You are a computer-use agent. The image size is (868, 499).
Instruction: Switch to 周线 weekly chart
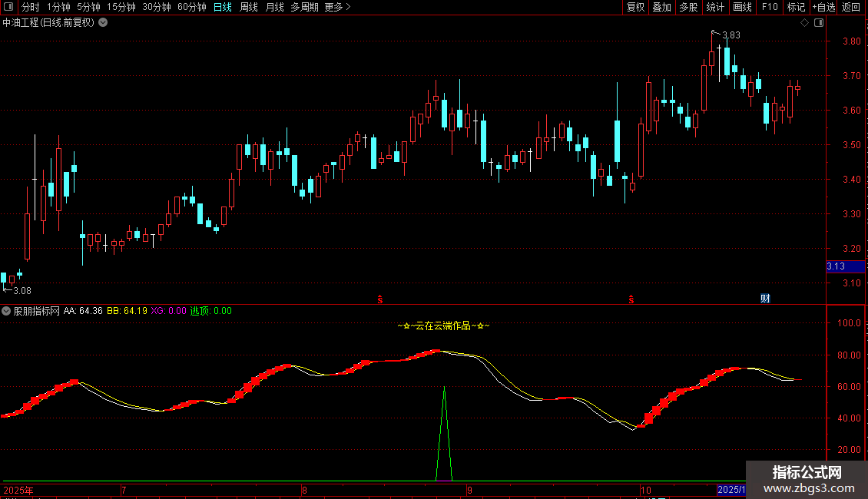249,7
